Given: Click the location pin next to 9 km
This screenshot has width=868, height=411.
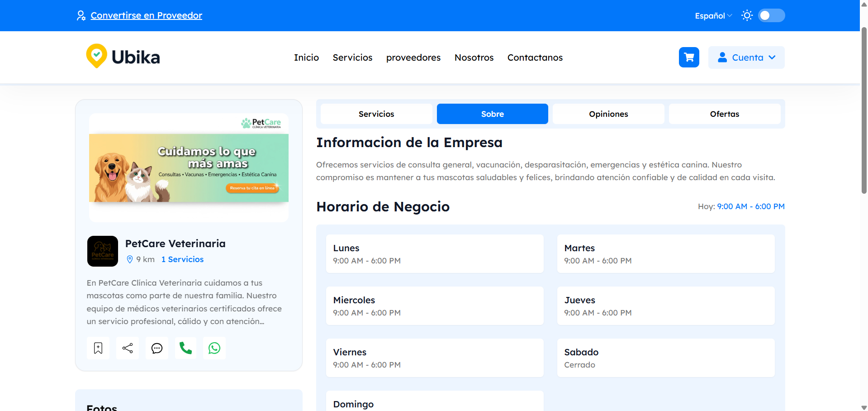Looking at the screenshot, I should [x=130, y=259].
